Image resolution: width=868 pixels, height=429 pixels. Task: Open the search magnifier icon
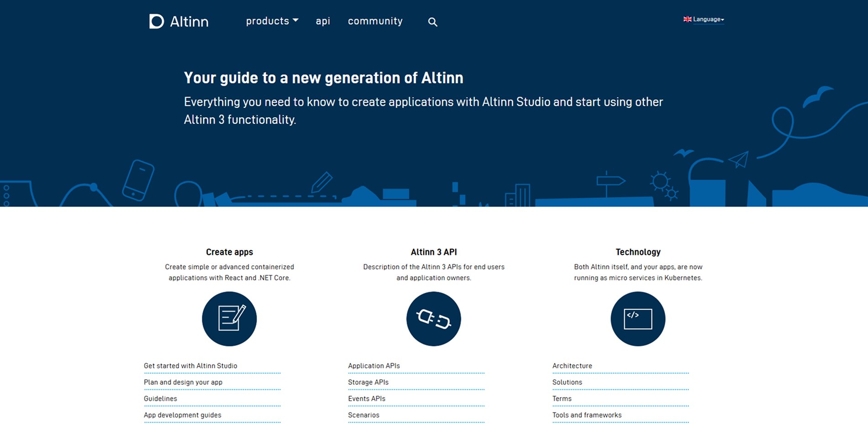(x=432, y=22)
